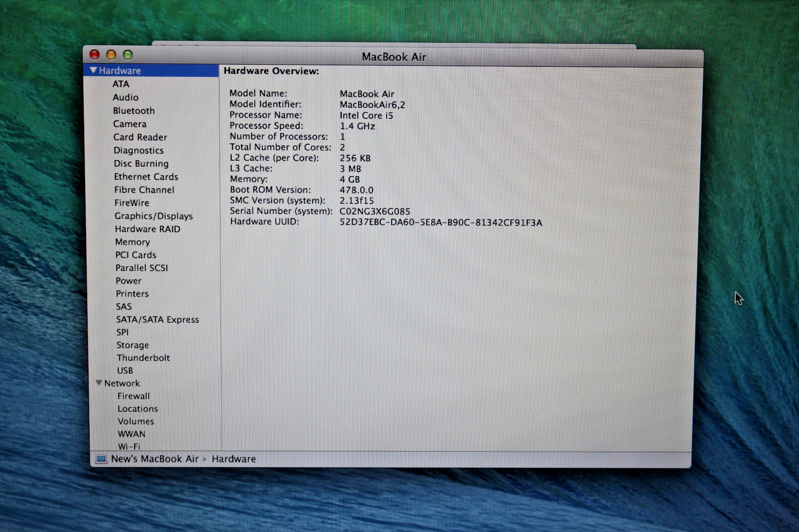Choose SPI in the sidebar

tap(122, 332)
